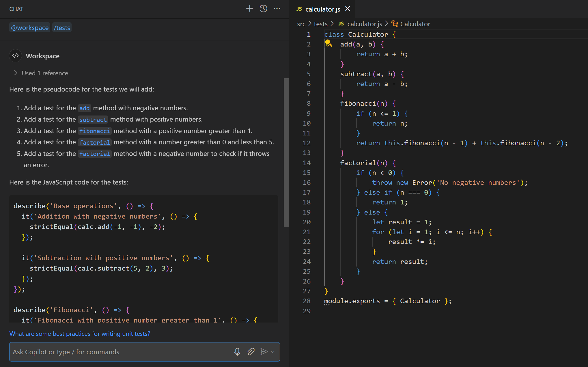
Task: Click line number 14 in the gutter
Action: pos(307,163)
